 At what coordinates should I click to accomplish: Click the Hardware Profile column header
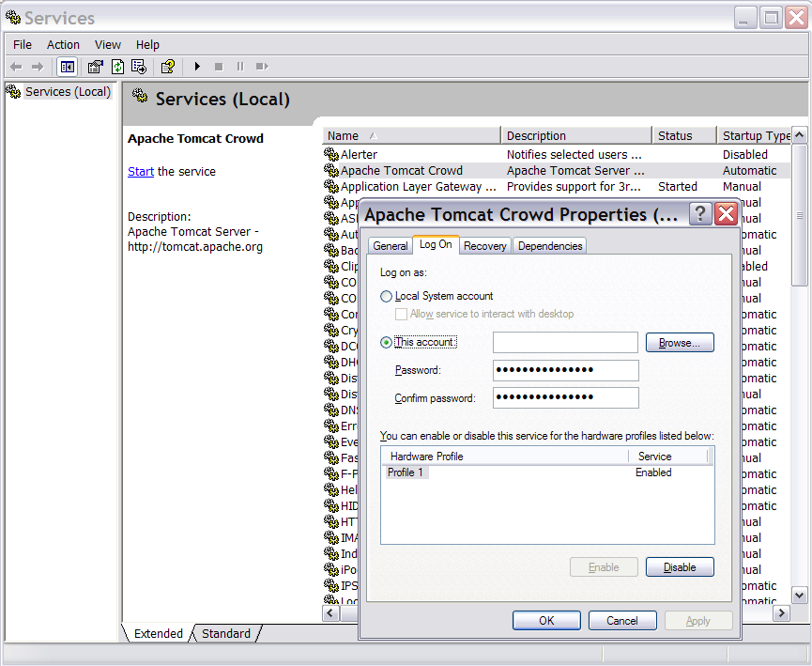(504, 457)
